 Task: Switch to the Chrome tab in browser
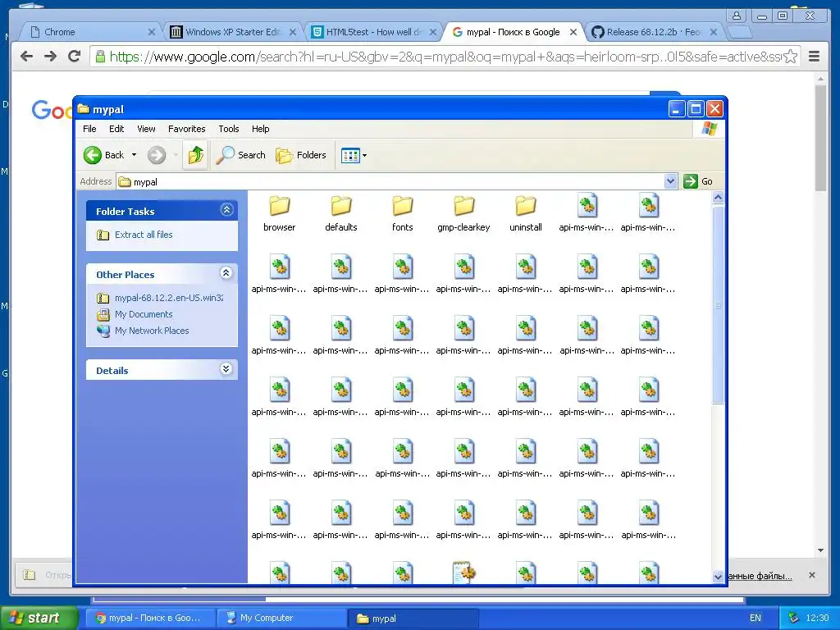tap(91, 32)
